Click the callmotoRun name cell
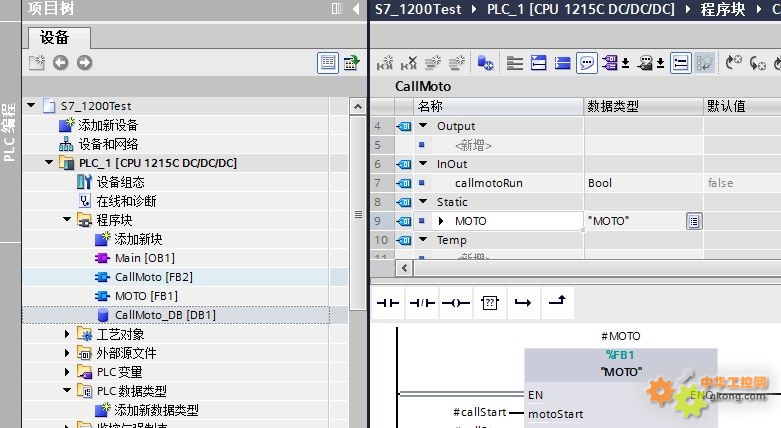 (498, 183)
